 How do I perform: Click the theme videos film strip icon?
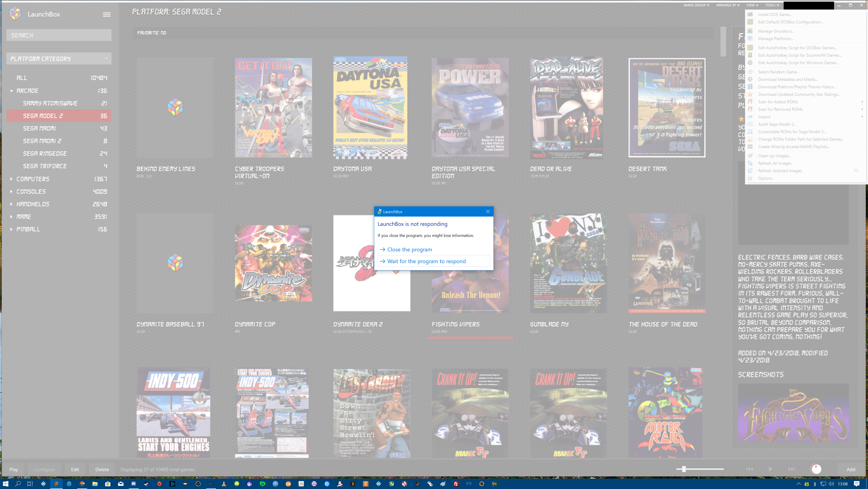(750, 87)
